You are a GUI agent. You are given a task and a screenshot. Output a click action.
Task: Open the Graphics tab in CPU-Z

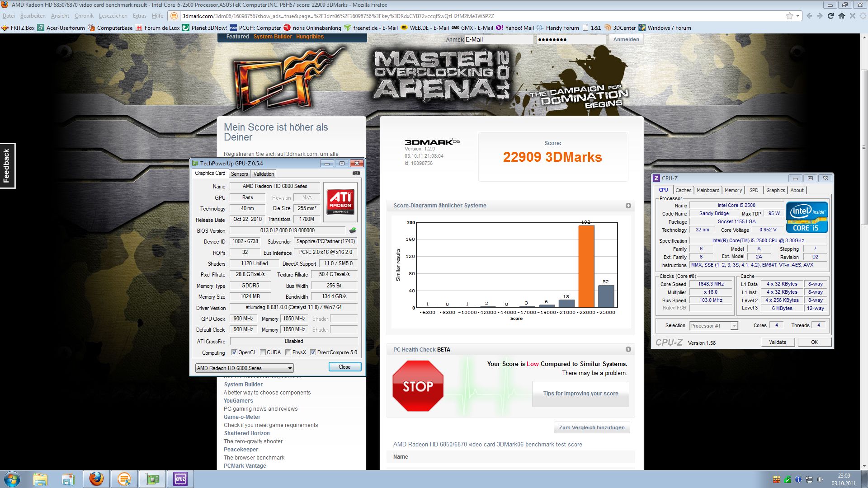coord(775,190)
